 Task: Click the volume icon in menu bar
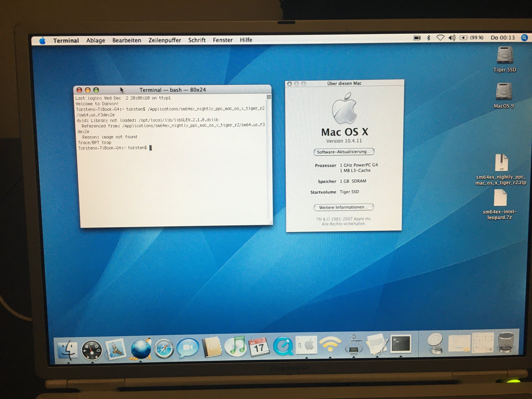452,38
